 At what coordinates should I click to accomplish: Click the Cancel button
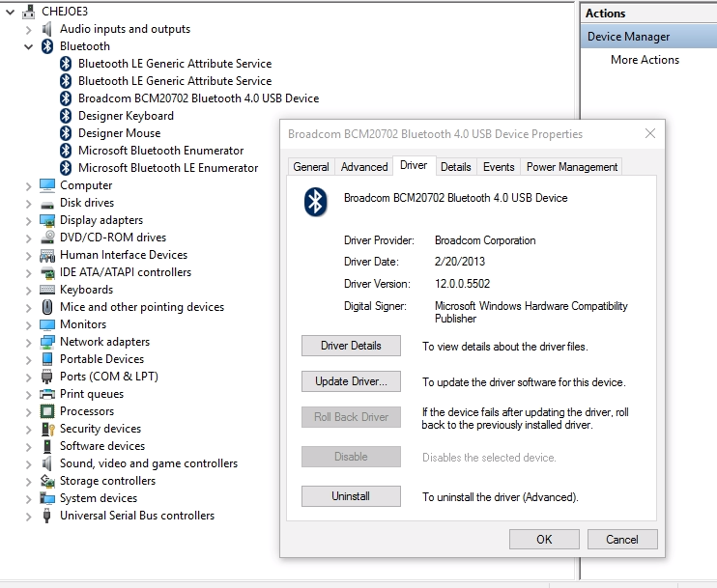[622, 539]
